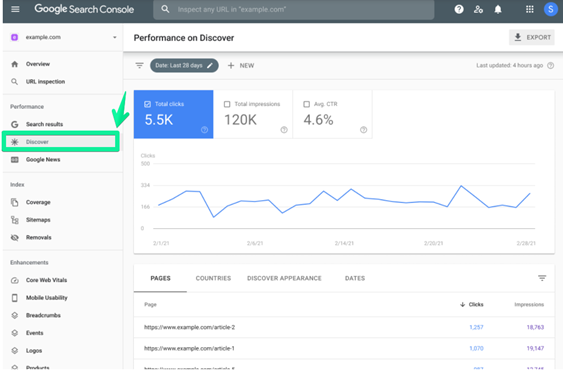Uncheck the Total clicks checkbox
The image size is (563, 372).
147,104
